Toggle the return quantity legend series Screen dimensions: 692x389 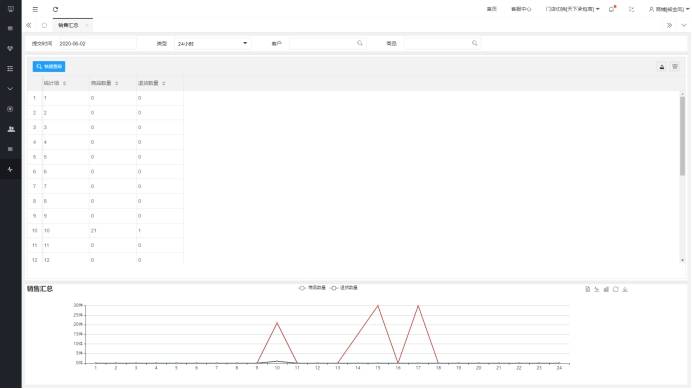[344, 288]
